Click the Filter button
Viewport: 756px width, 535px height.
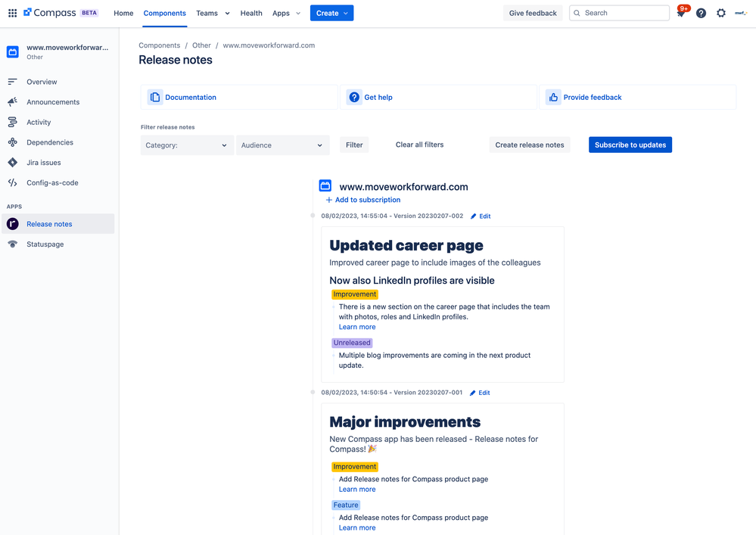click(354, 145)
